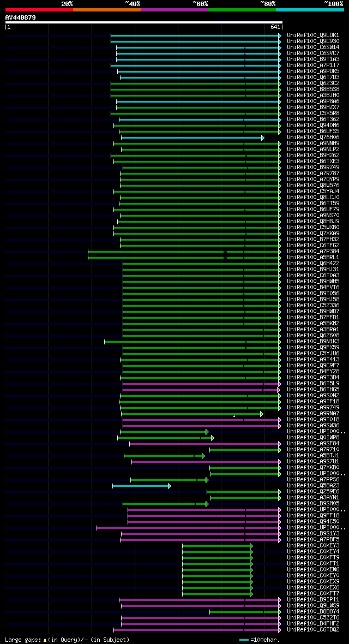Click the white query sequence bar

click(x=144, y=22)
